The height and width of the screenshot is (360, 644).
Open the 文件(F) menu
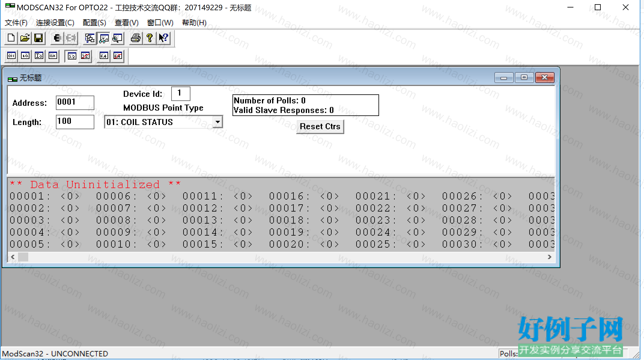pyautogui.click(x=16, y=23)
